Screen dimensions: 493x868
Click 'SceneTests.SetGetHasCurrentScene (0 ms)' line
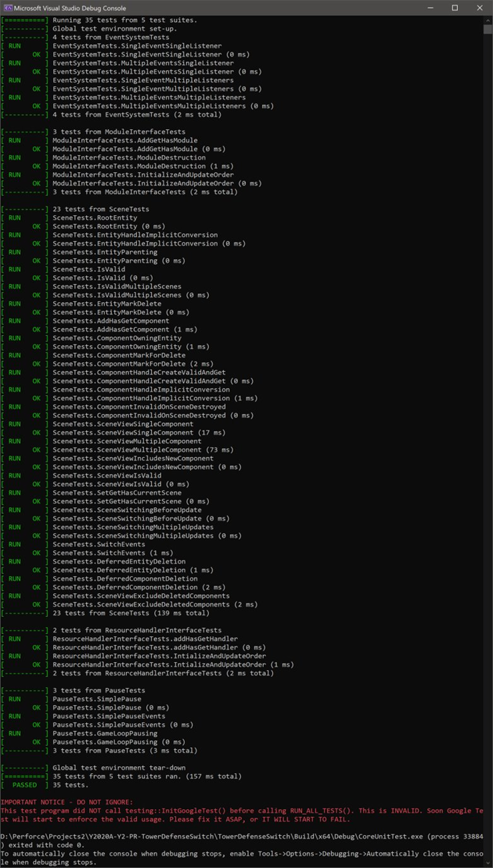[131, 502]
